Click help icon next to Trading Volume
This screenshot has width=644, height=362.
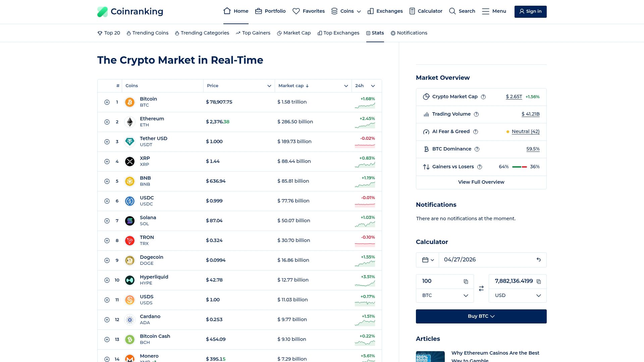click(x=476, y=114)
